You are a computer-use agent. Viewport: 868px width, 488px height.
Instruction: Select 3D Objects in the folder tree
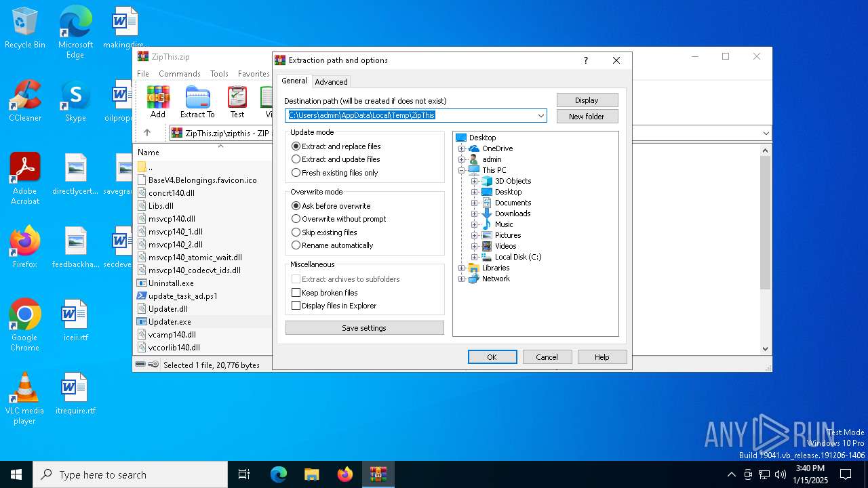tap(513, 181)
